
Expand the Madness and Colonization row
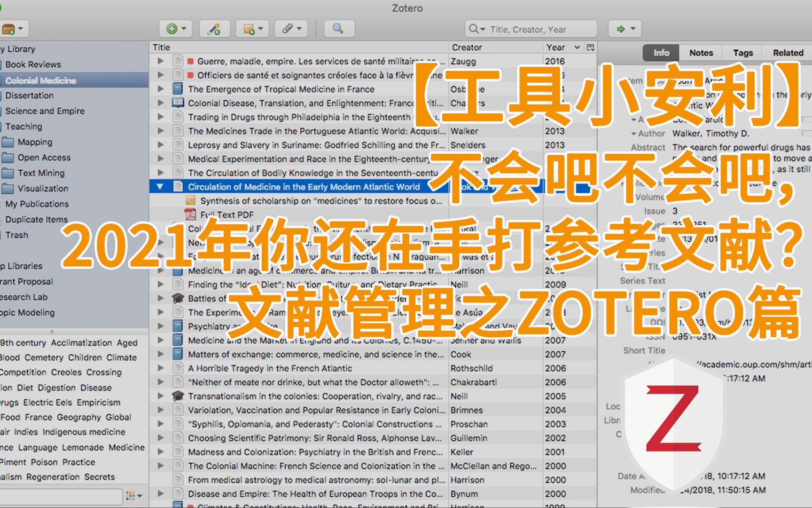[x=161, y=452]
